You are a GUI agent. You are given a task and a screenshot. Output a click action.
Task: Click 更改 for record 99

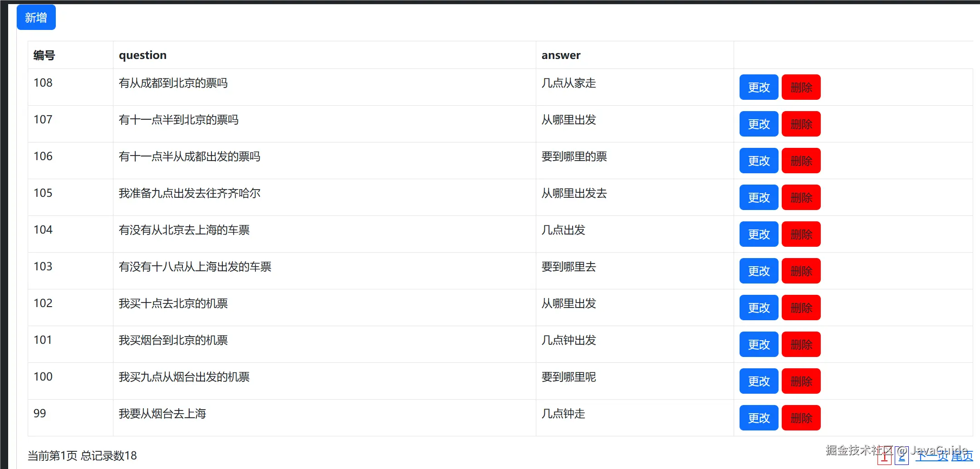click(759, 418)
